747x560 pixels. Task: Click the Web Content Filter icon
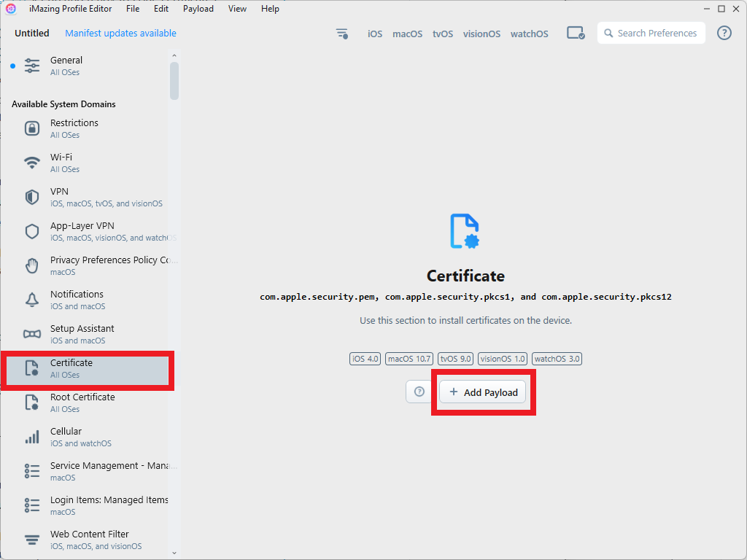click(x=32, y=540)
